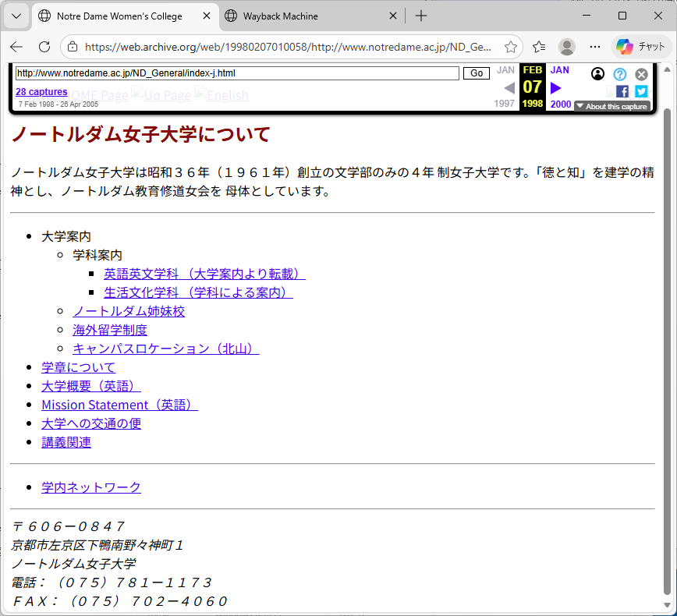This screenshot has height=616, width=677.
Task: Open the Wayback Machine help icon
Action: 619,74
